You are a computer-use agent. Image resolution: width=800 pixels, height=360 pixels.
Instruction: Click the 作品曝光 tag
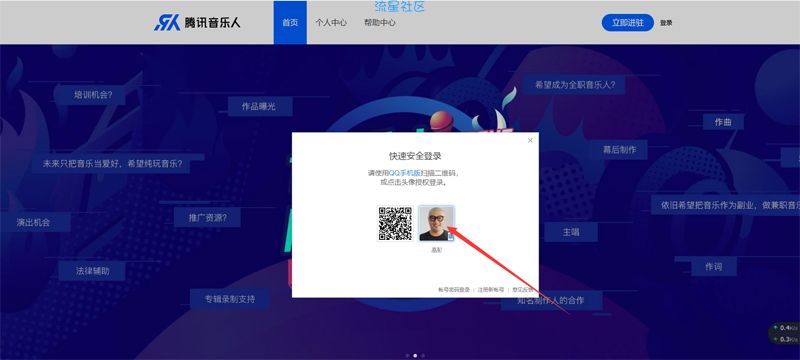point(259,107)
